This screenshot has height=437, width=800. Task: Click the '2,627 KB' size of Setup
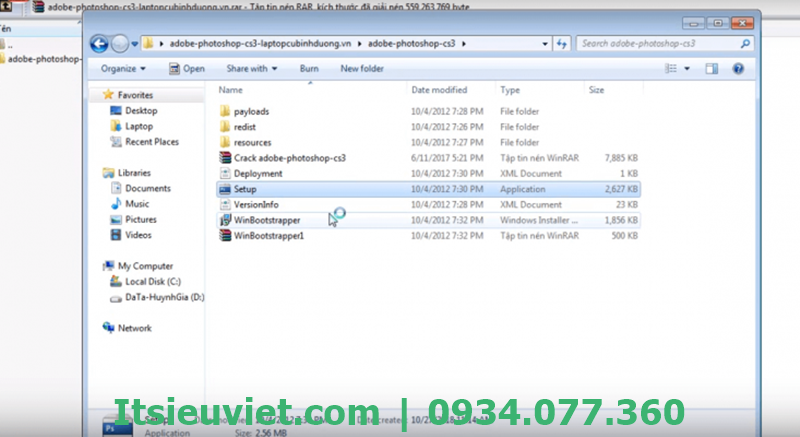click(621, 189)
